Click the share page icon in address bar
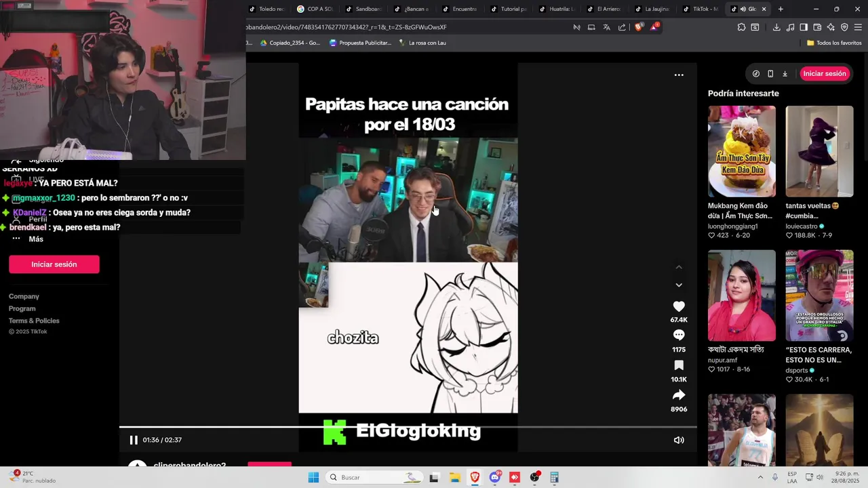The image size is (868, 488). pyautogui.click(x=622, y=27)
